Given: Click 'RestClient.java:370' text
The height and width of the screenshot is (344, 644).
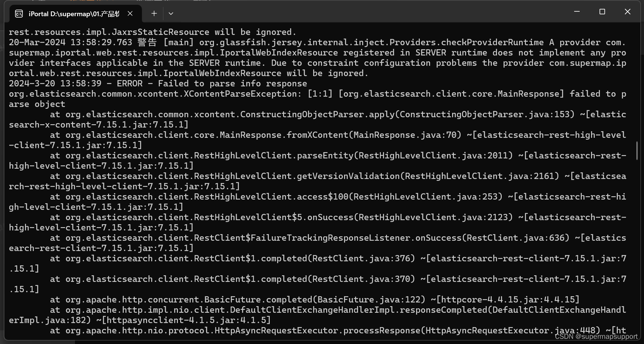Looking at the screenshot, I should point(361,279).
